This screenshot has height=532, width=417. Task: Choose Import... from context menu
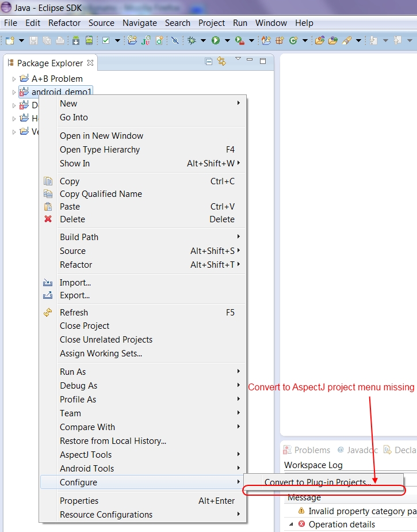click(143, 283)
